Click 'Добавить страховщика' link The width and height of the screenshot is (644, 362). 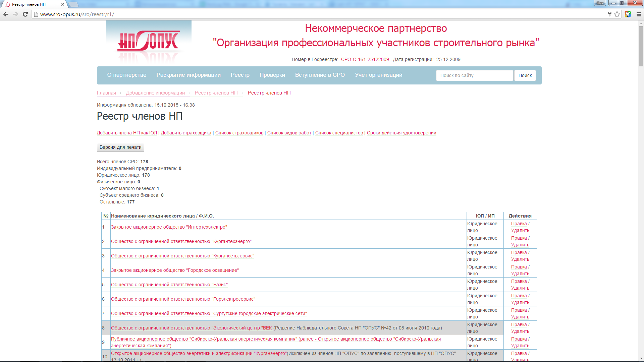(x=186, y=133)
